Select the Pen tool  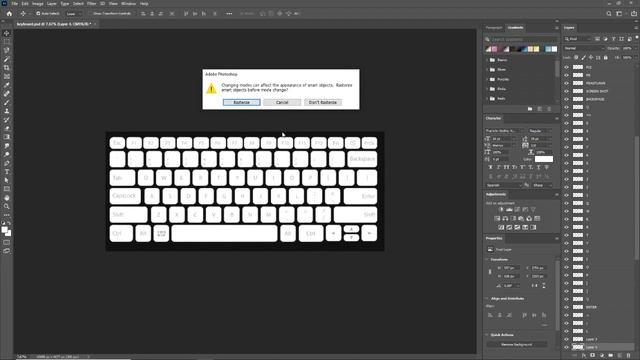(7, 163)
